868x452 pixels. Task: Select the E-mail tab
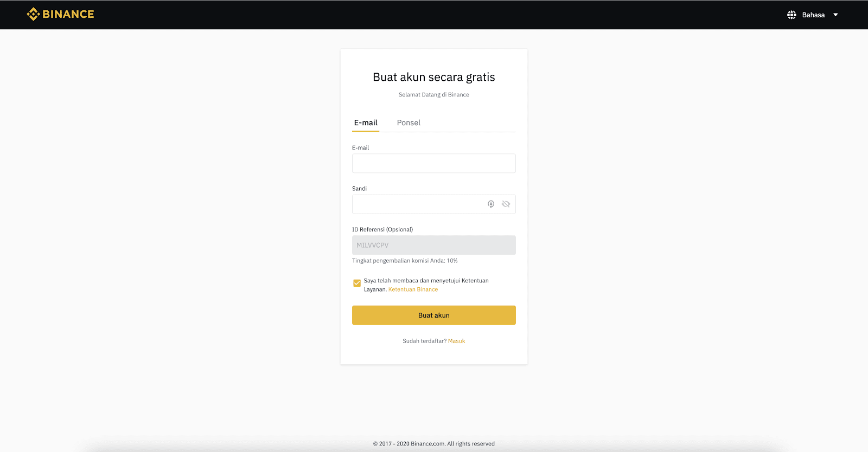(366, 122)
